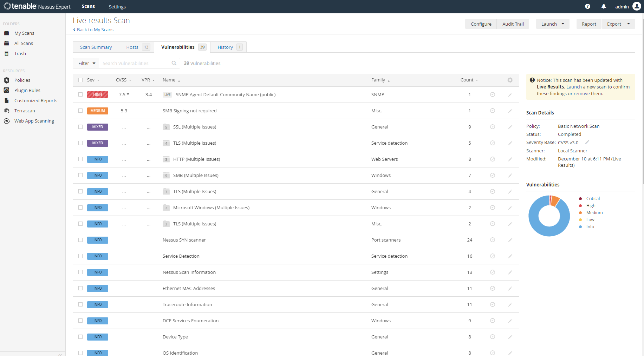Open Terrascan from the sidebar
The height and width of the screenshot is (356, 644).
pos(25,111)
